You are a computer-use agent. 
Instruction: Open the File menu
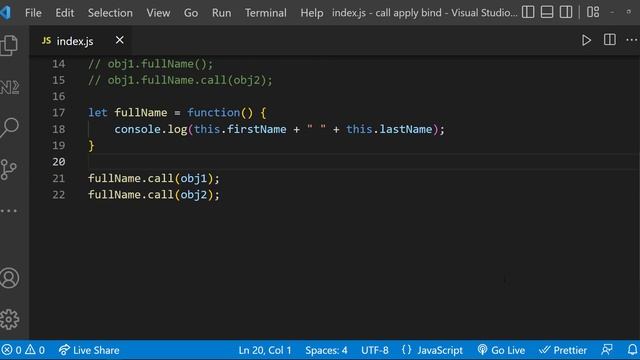click(33, 13)
